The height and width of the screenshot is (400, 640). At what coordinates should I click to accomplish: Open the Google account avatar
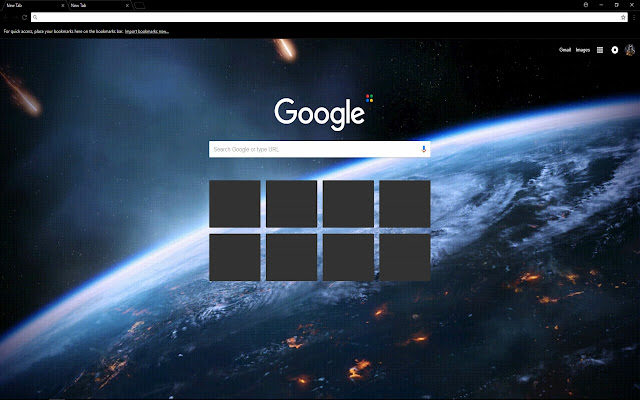click(630, 50)
